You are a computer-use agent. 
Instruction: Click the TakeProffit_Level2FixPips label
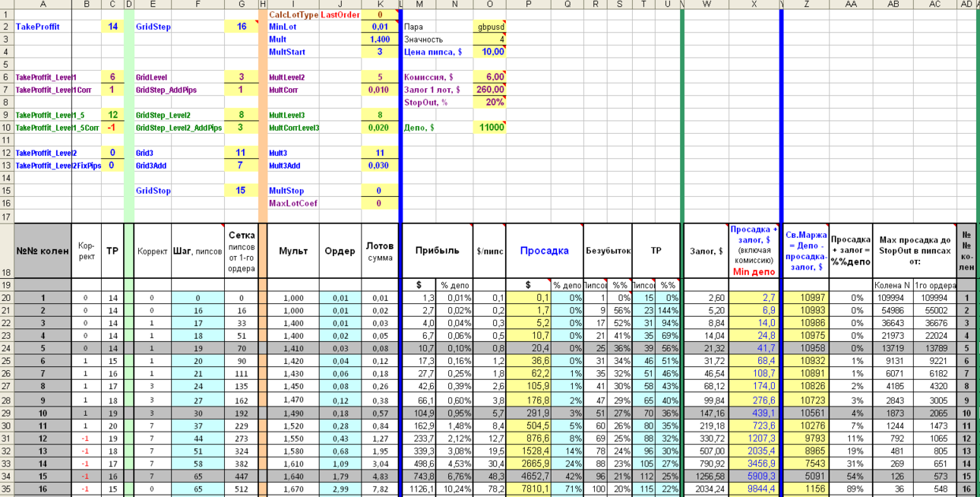[x=58, y=165]
